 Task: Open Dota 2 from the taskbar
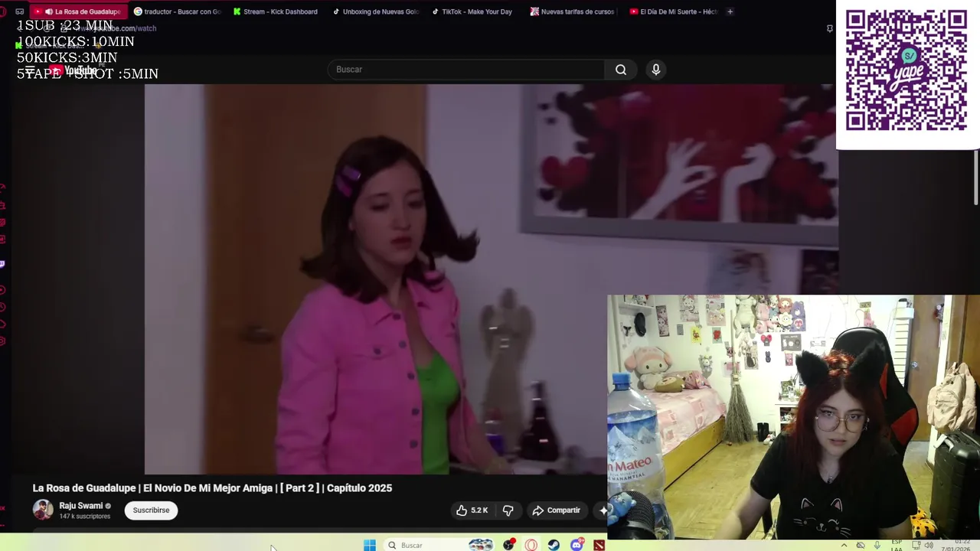pos(599,545)
